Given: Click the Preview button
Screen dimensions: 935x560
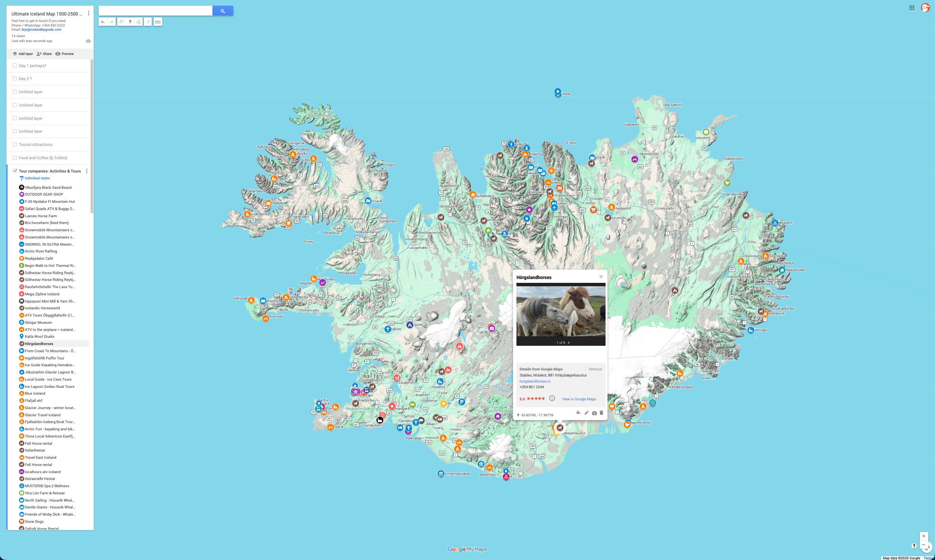Looking at the screenshot, I should pyautogui.click(x=64, y=54).
